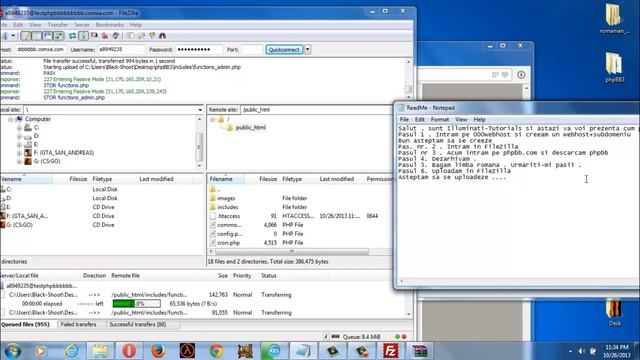Click the Password input field
The height and width of the screenshot is (360, 640).
point(199,49)
